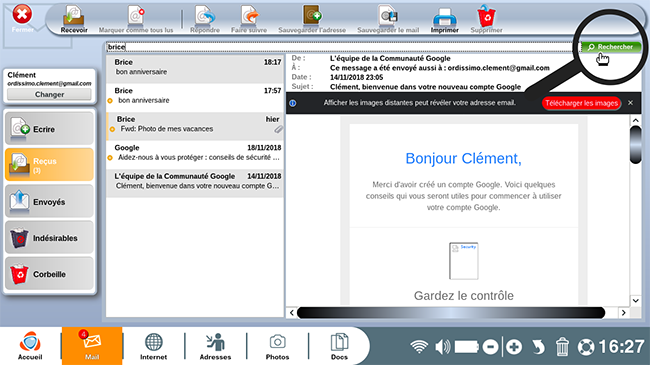Reply using the Répondre icon
The image size is (650, 365).
click(205, 19)
